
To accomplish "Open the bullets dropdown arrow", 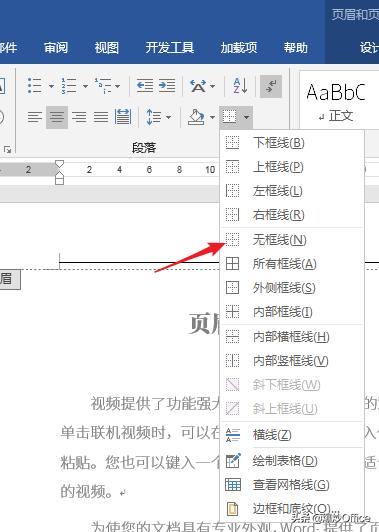I will pos(51,86).
